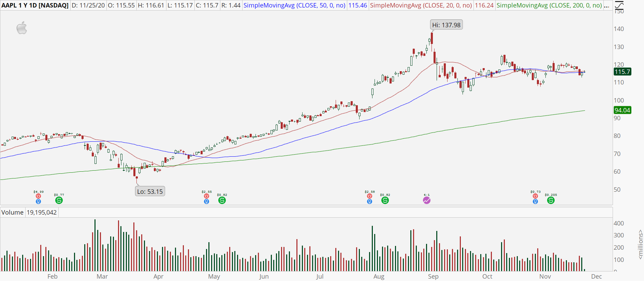The height and width of the screenshot is (281, 644).
Task: Click the price axis scale icon at top right
Action: click(x=619, y=5)
